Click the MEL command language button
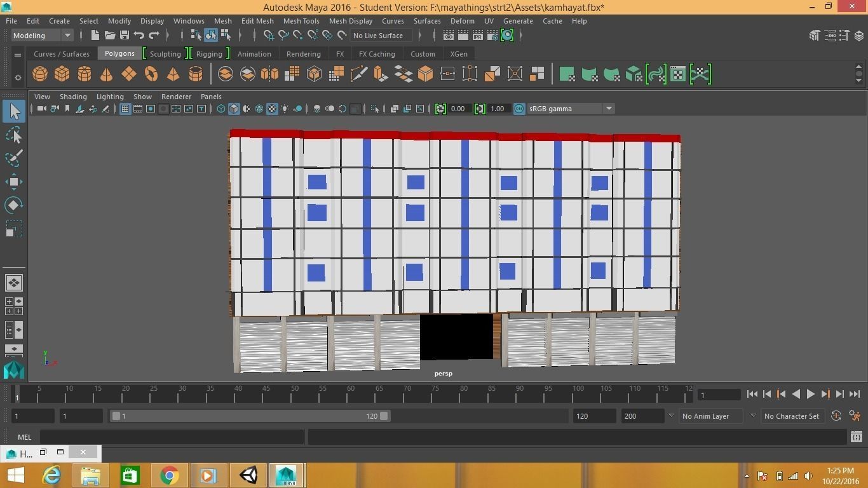Screen dimensions: 868x488 pyautogui.click(x=24, y=437)
